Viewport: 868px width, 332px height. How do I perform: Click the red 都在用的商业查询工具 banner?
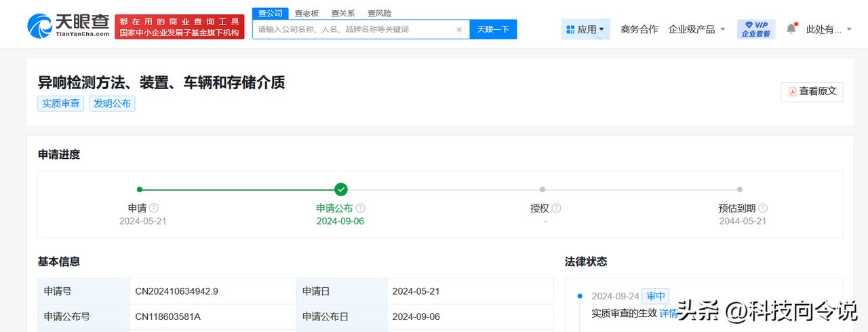point(180,26)
